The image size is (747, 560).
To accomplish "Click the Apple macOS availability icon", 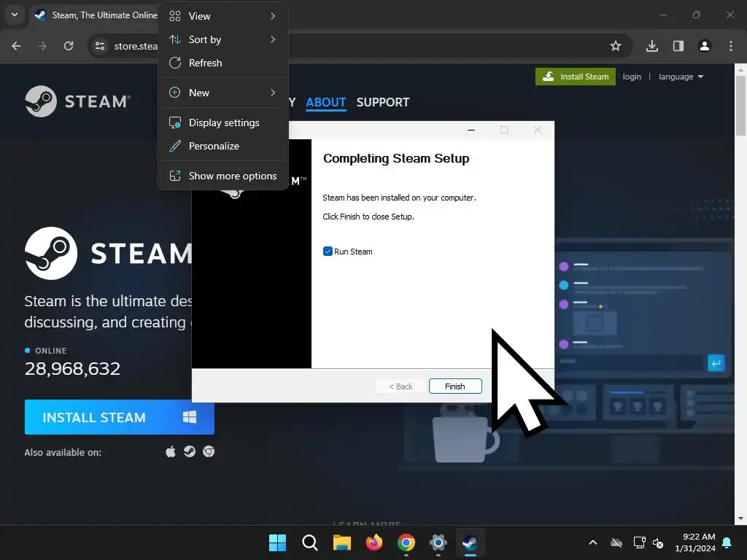I will (171, 451).
